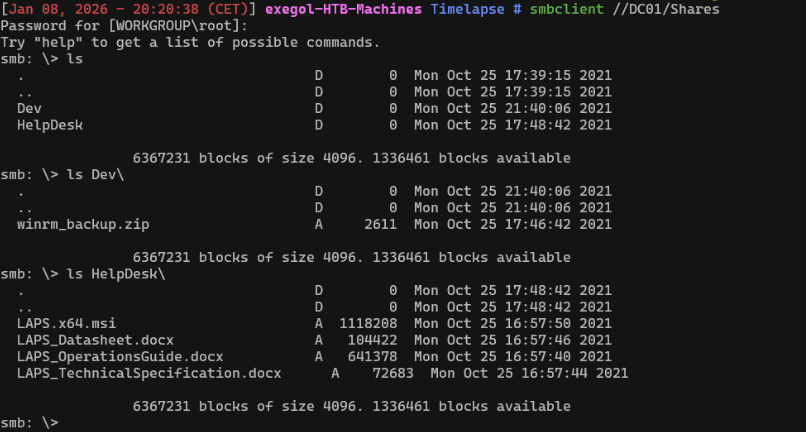Click the Dev directory in the first listing
The image size is (806, 432).
pyautogui.click(x=29, y=108)
